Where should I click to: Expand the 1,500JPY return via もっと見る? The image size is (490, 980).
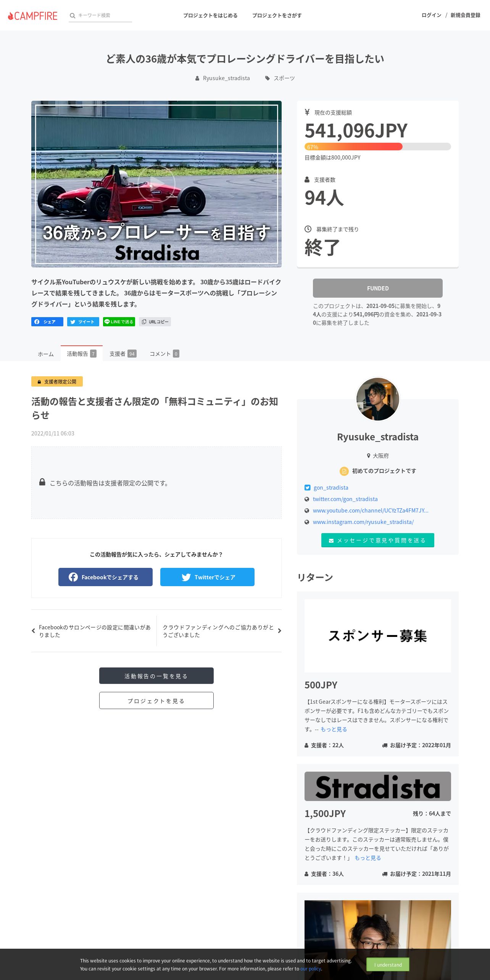(368, 858)
